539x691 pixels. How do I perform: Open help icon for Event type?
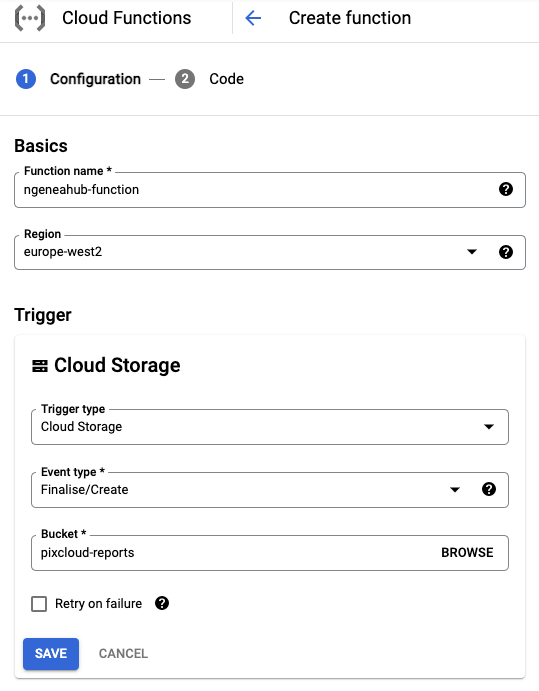(x=489, y=489)
